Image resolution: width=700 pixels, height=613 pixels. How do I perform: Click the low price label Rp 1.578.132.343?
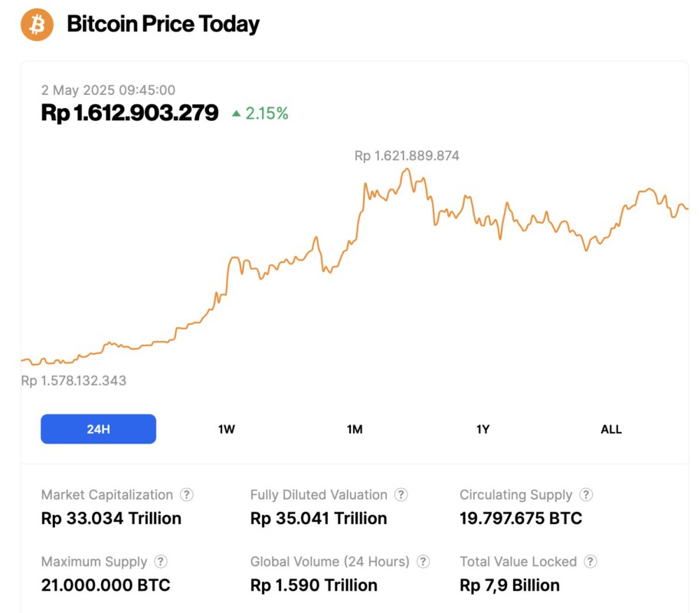pyautogui.click(x=74, y=381)
